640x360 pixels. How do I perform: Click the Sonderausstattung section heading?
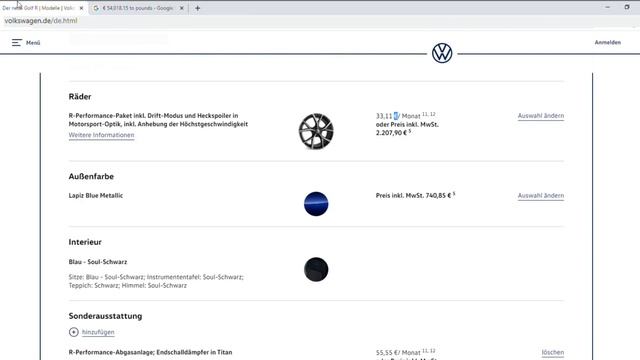105,316
